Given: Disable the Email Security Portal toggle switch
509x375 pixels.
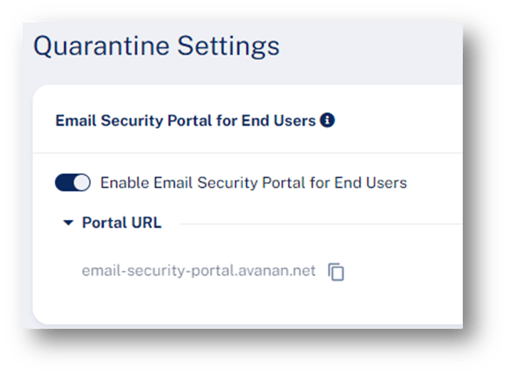Looking at the screenshot, I should point(73,182).
